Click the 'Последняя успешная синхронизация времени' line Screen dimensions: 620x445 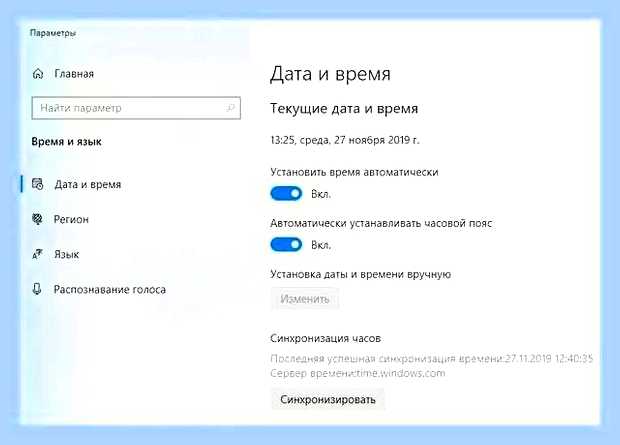[432, 358]
